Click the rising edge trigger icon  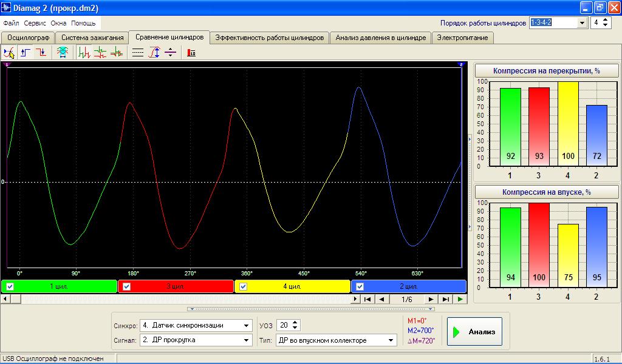(26, 52)
